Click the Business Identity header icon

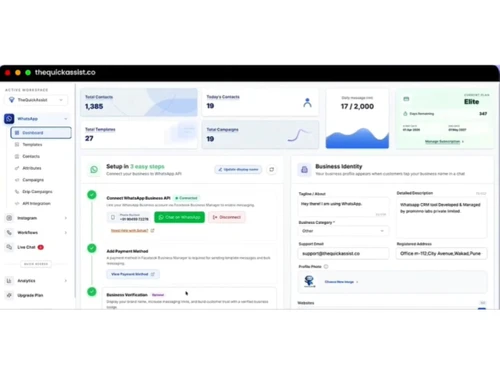pyautogui.click(x=304, y=170)
